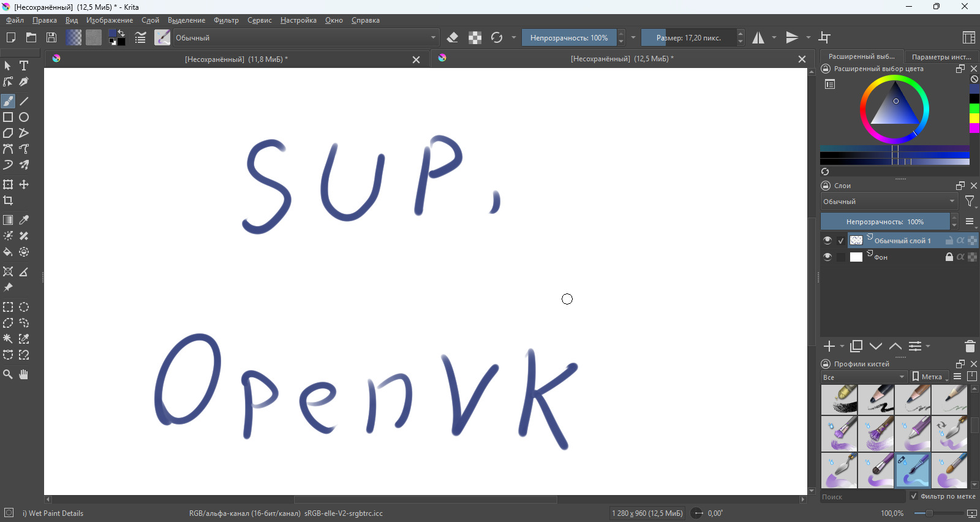Image resolution: width=980 pixels, height=522 pixels.
Task: Toggle eraser mode in the toolbar
Action: point(453,37)
